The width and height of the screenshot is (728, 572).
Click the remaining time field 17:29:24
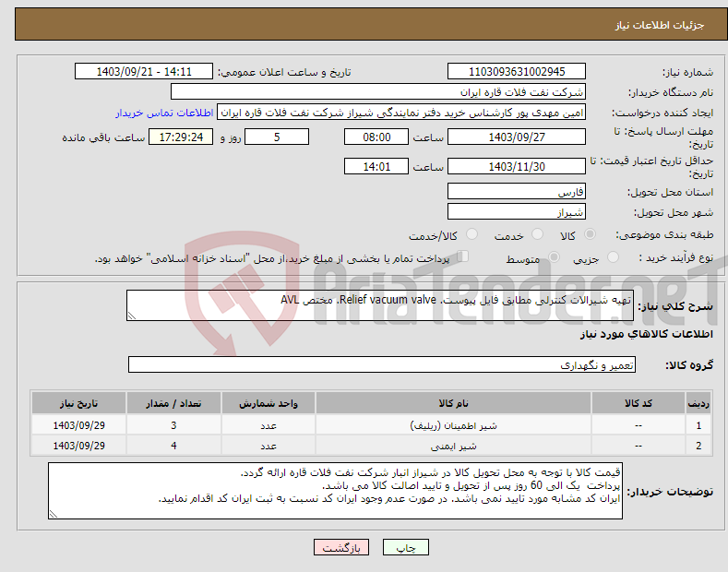(x=181, y=137)
